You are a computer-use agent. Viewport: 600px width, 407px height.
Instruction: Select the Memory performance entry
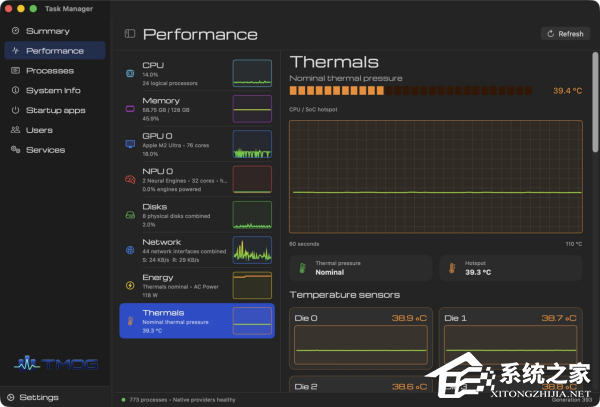pos(197,109)
